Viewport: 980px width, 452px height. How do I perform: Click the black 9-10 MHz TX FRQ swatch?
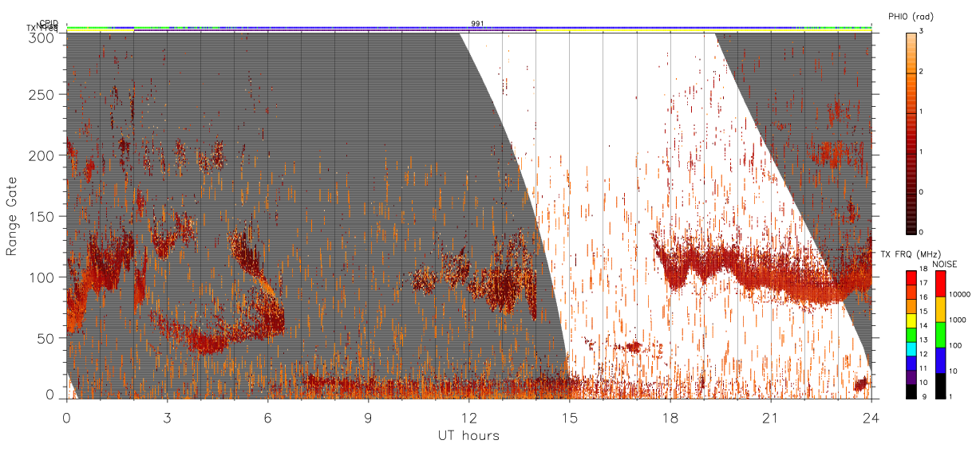911,391
